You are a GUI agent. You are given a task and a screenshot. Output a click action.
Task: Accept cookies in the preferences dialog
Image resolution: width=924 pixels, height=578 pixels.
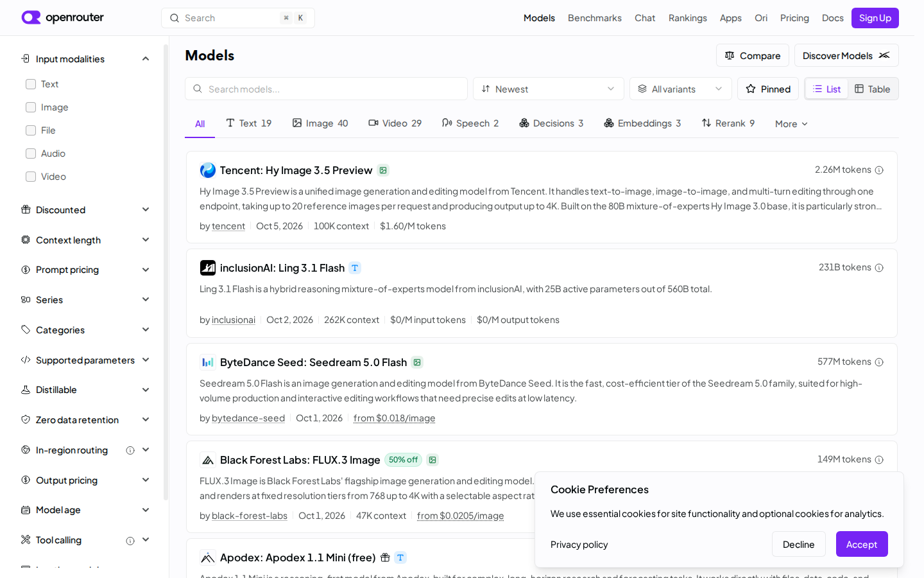point(862,544)
